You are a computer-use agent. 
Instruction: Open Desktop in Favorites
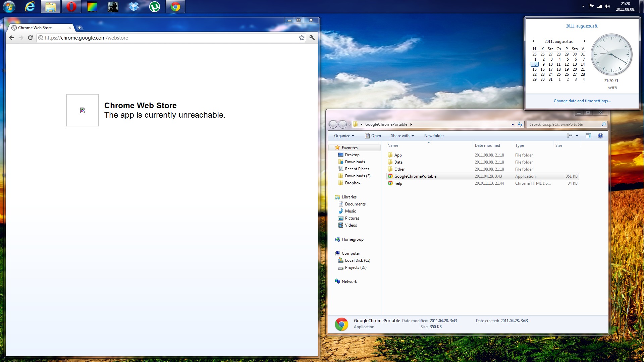click(x=352, y=155)
